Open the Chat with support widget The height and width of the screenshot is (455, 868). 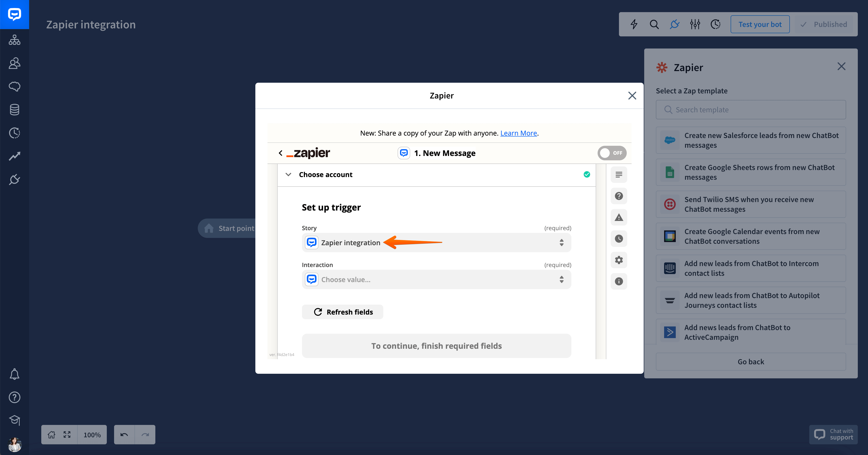(833, 434)
